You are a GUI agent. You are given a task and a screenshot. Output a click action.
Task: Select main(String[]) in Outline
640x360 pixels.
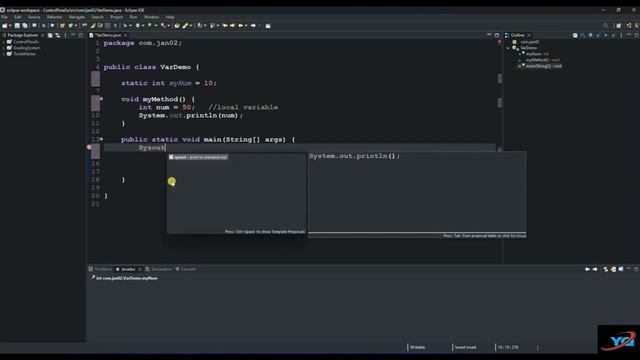[543, 66]
